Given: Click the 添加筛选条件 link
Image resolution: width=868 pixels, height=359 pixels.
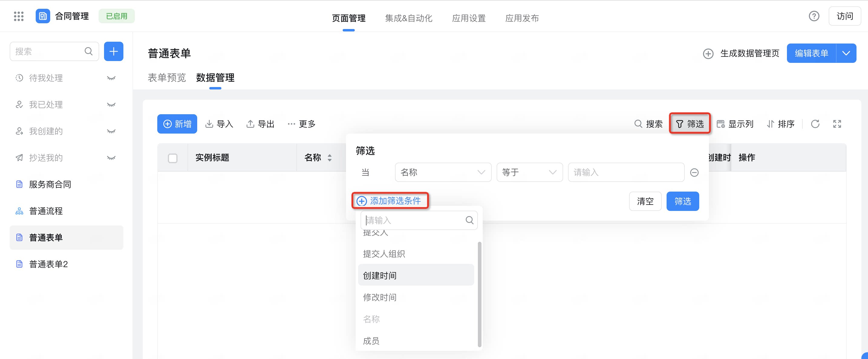Looking at the screenshot, I should 390,201.
